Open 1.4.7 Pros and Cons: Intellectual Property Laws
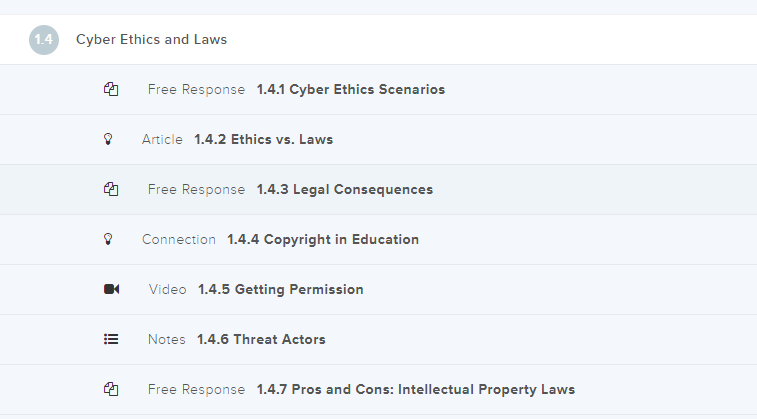The height and width of the screenshot is (419, 757). point(416,390)
